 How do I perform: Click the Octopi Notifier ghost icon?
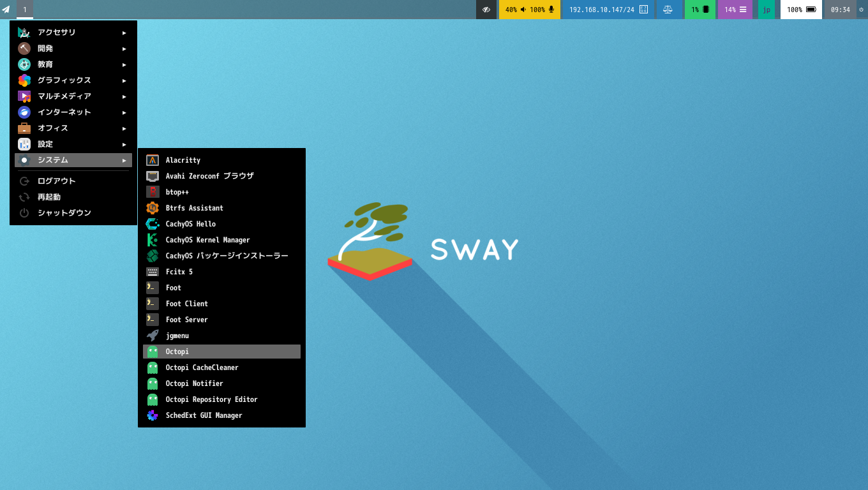pos(153,383)
